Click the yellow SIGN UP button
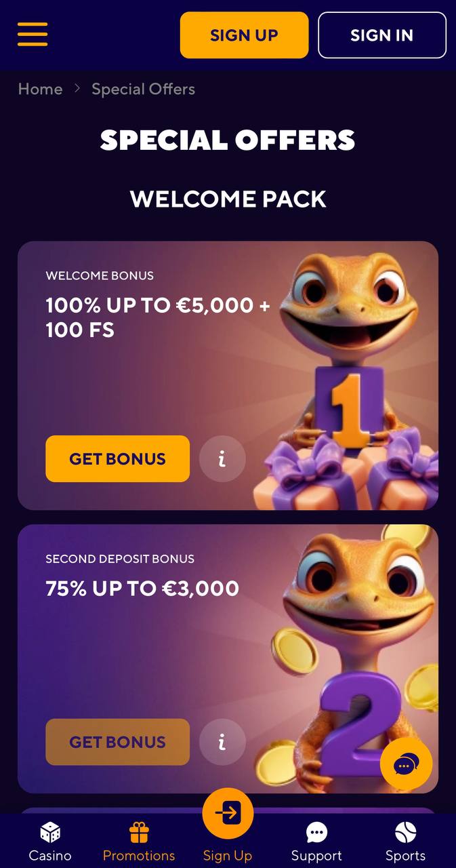 click(244, 35)
